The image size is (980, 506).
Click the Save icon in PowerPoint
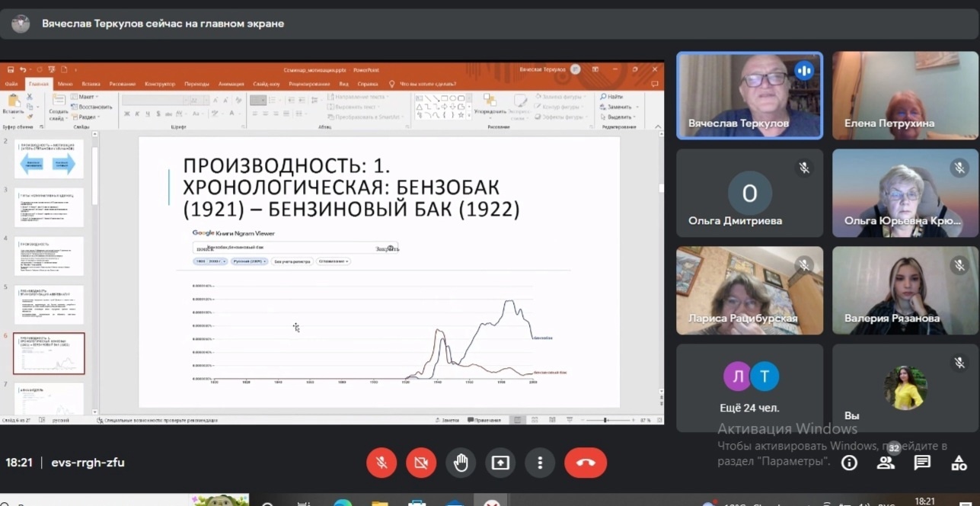(x=11, y=69)
